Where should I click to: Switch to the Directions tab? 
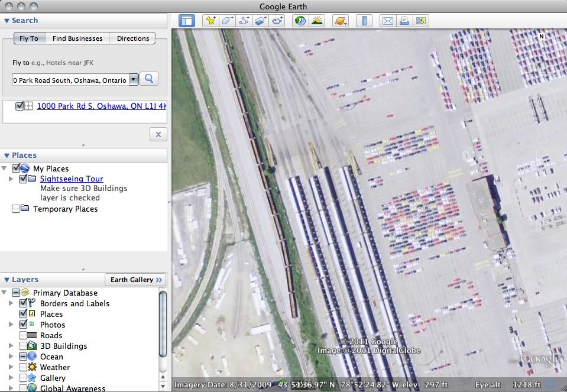pyautogui.click(x=133, y=38)
